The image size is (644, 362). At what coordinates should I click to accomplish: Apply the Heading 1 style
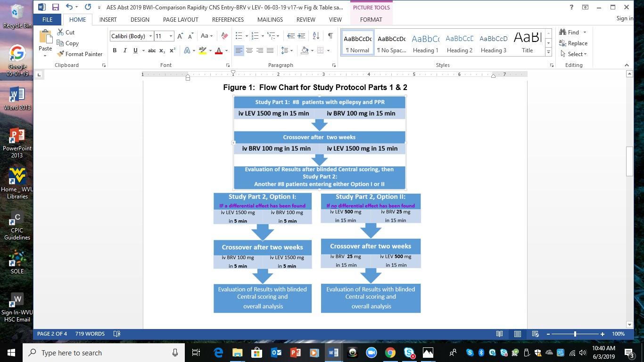pos(425,43)
